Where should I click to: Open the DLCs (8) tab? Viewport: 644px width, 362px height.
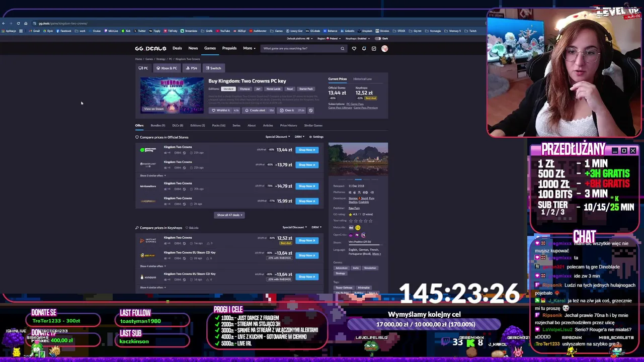178,126
